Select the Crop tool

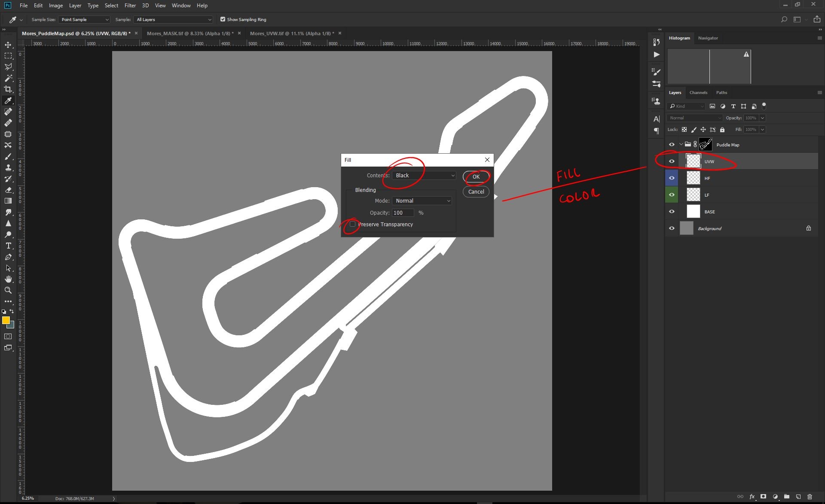tap(8, 89)
